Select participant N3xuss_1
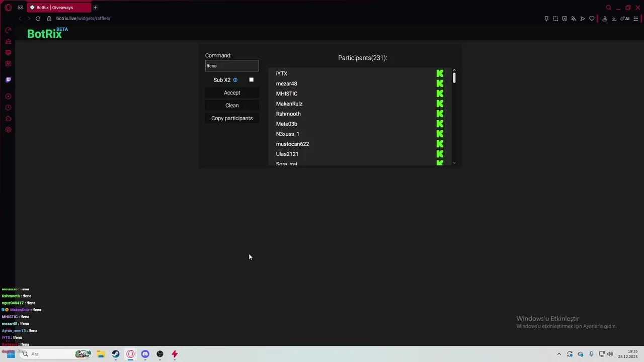 pyautogui.click(x=288, y=134)
